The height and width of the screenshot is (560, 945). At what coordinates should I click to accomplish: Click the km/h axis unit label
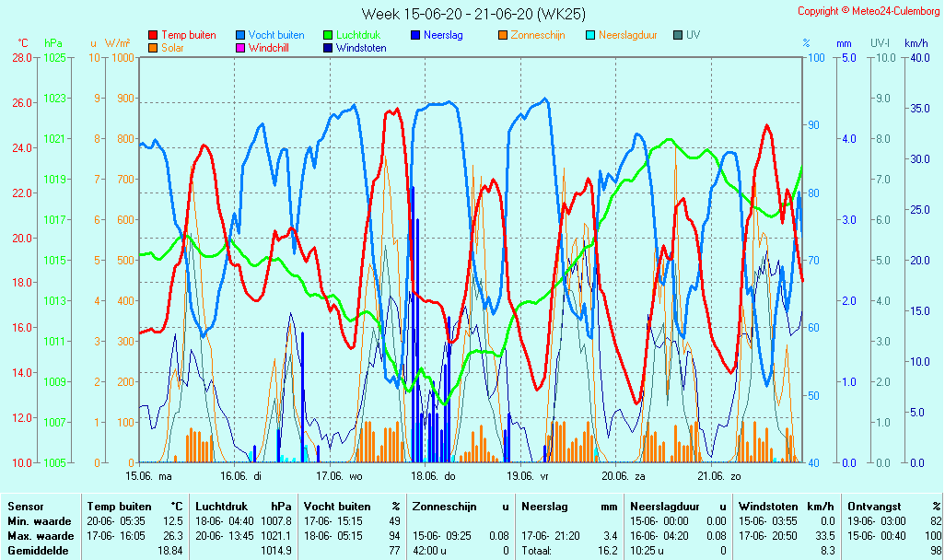point(916,43)
